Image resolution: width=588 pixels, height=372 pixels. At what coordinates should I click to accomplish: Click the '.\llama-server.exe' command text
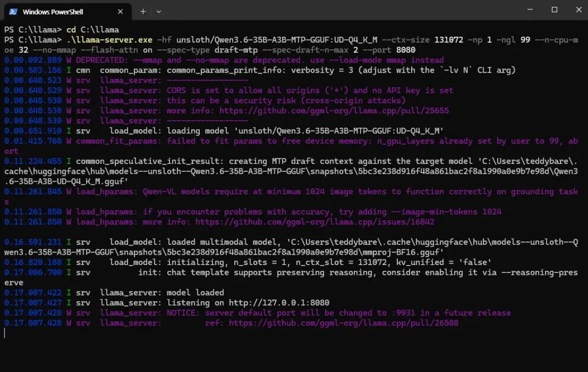pyautogui.click(x=110, y=40)
